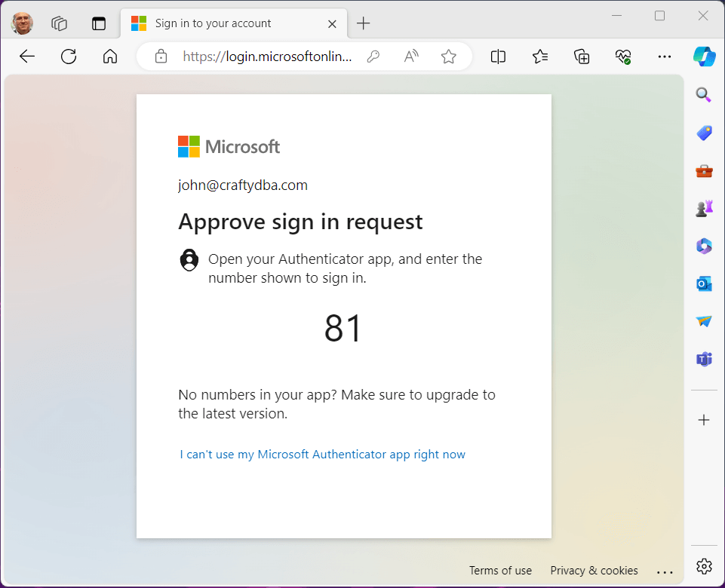Screen dimensions: 725x588
Task: Start Read aloud from address bar
Action: (x=411, y=57)
